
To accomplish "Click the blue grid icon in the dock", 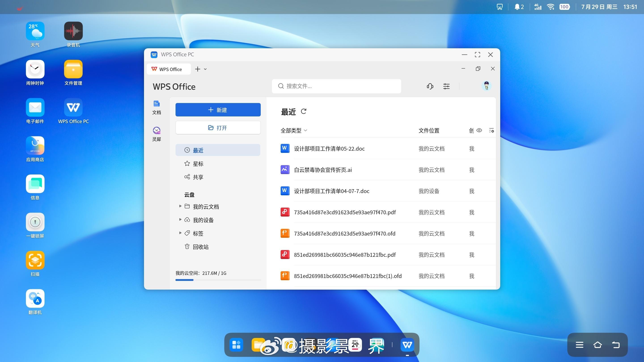I will pyautogui.click(x=236, y=345).
